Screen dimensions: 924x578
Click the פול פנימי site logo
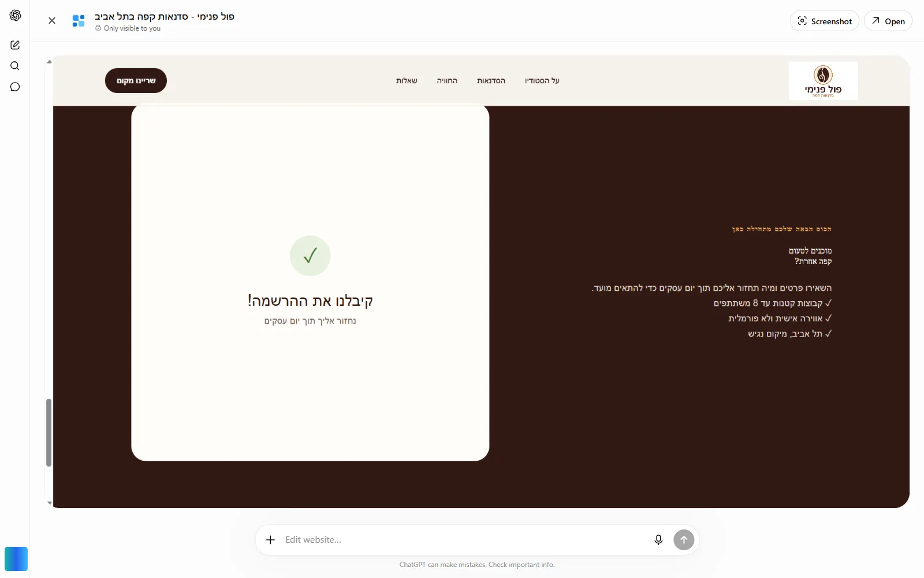click(824, 81)
